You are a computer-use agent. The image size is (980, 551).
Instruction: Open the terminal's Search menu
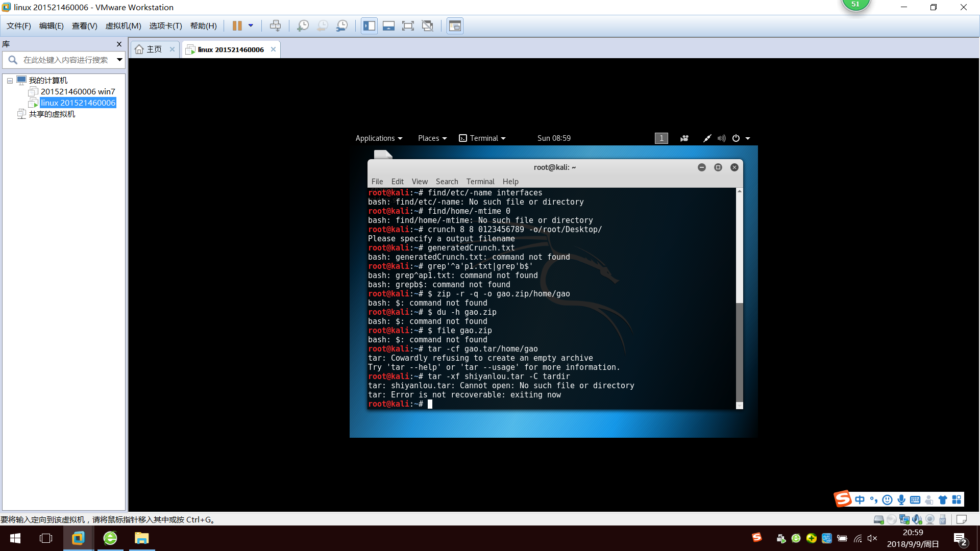pyautogui.click(x=447, y=182)
